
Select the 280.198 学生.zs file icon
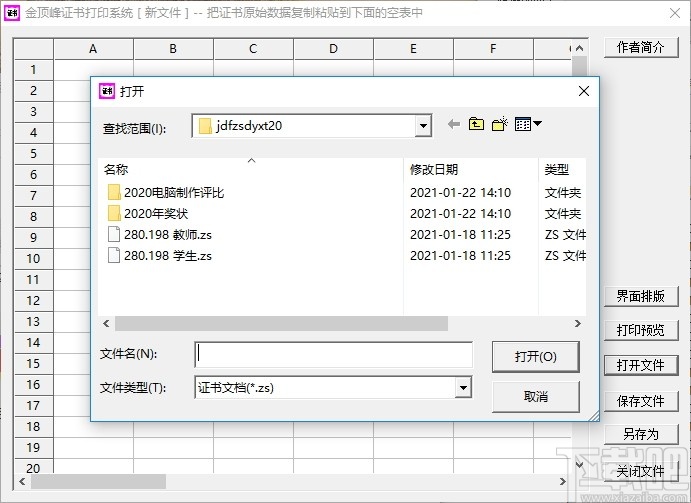114,255
